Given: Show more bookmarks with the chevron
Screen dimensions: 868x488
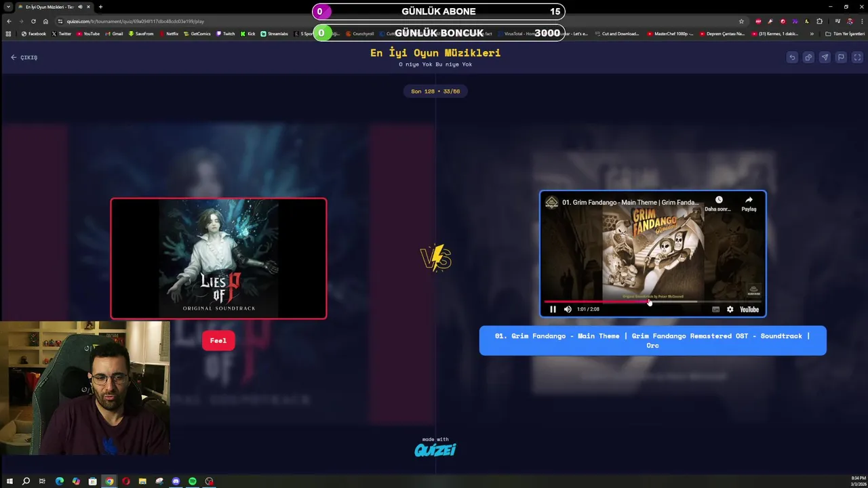Looking at the screenshot, I should click(812, 34).
